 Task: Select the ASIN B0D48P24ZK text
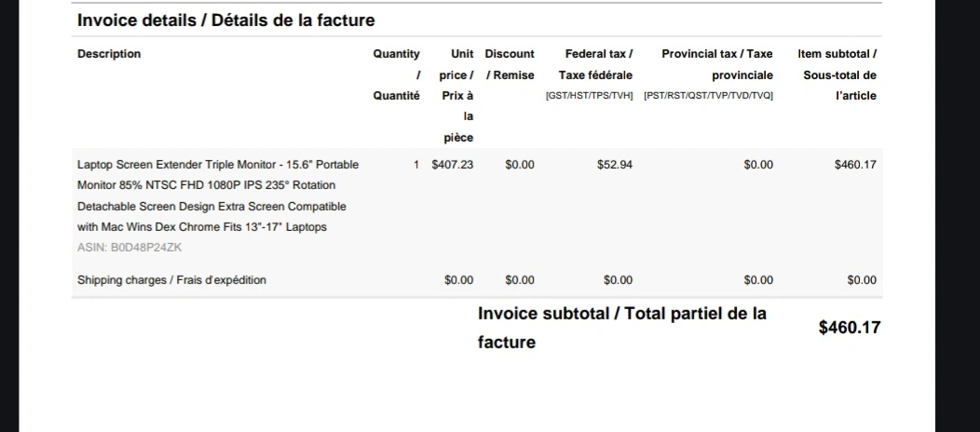129,248
